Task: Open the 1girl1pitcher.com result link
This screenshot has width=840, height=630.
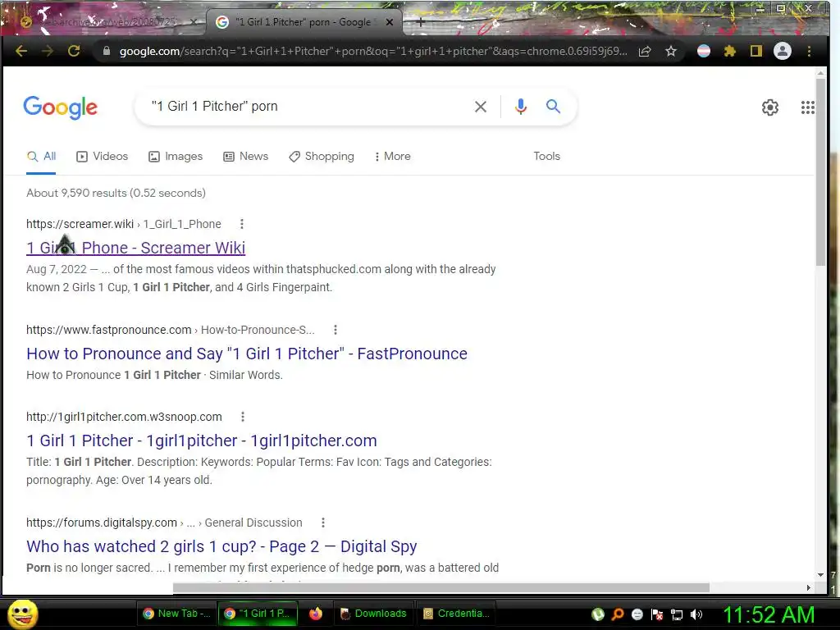Action: (x=202, y=441)
